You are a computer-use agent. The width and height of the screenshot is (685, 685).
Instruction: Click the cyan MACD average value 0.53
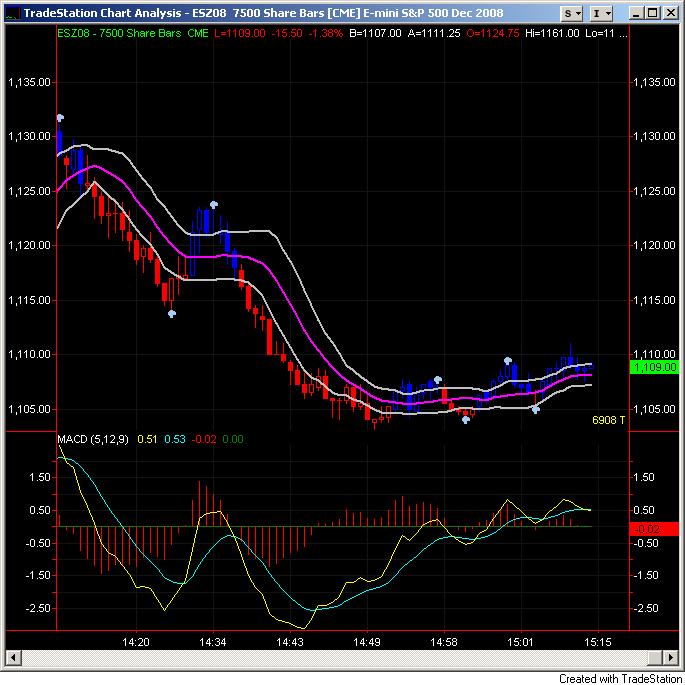(175, 439)
